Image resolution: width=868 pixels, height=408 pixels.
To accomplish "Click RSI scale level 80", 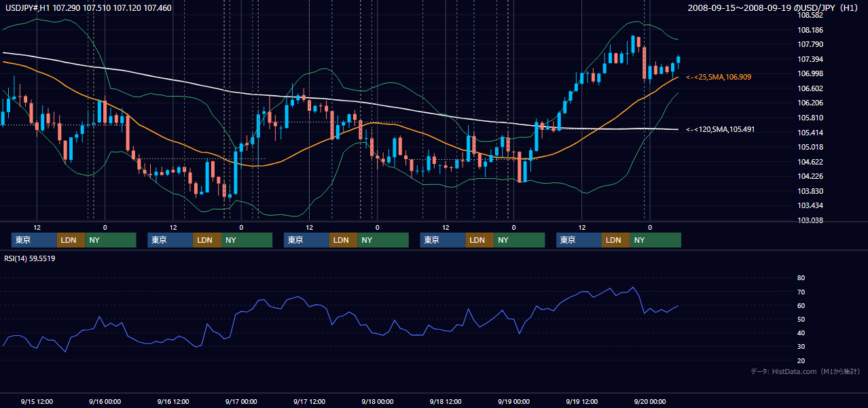I will tap(801, 278).
